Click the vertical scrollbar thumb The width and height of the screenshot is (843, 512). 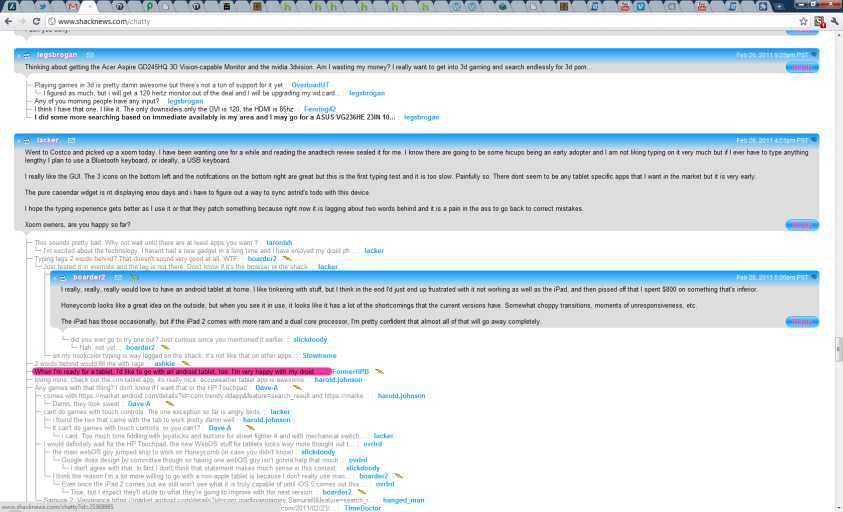click(838, 350)
